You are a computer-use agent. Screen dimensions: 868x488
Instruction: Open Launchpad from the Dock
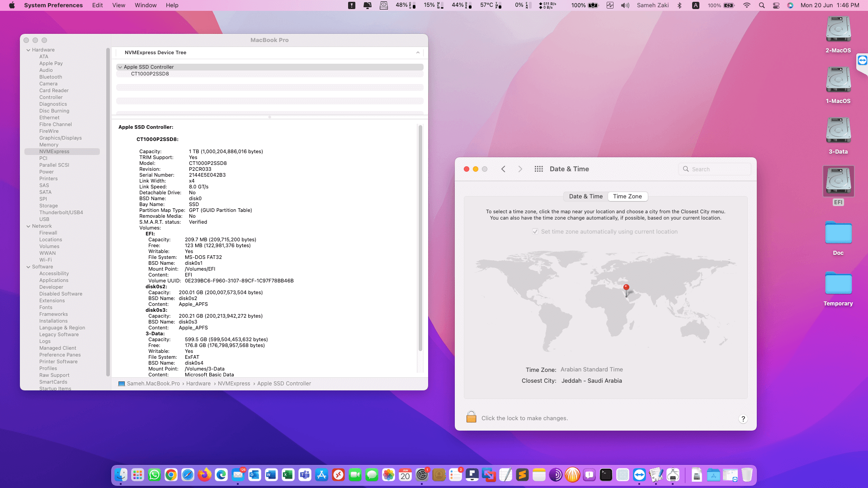click(137, 475)
